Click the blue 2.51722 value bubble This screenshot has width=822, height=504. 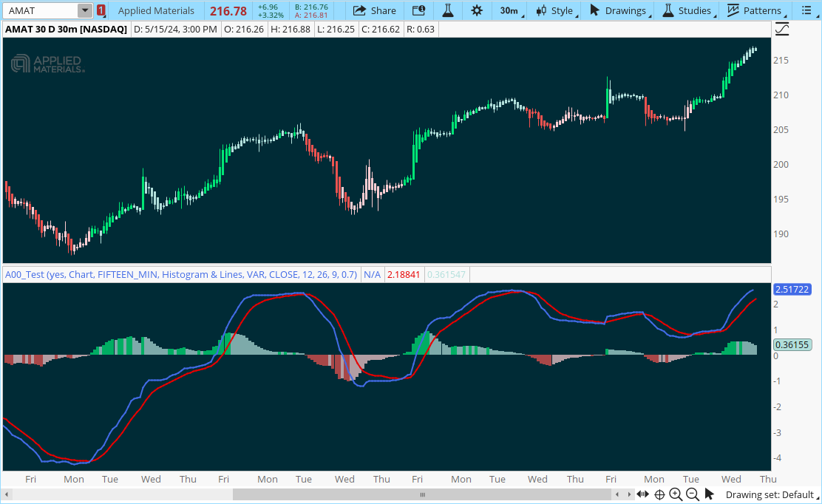[x=792, y=289]
